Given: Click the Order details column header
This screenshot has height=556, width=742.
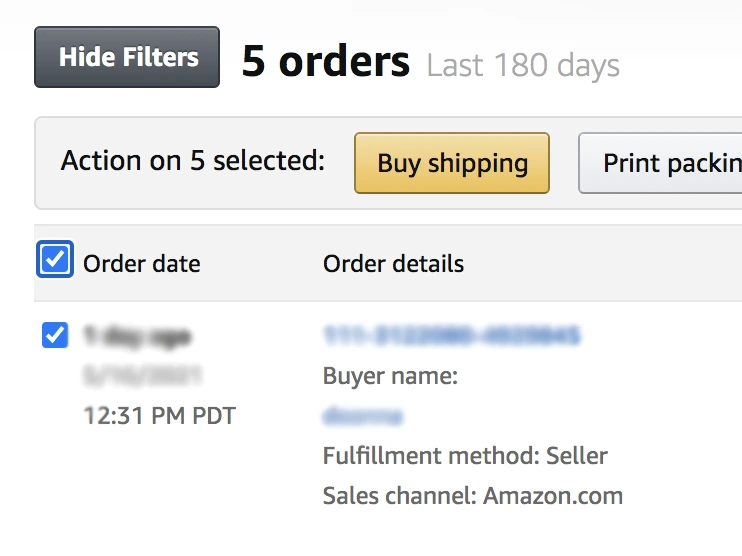Looking at the screenshot, I should coord(393,264).
